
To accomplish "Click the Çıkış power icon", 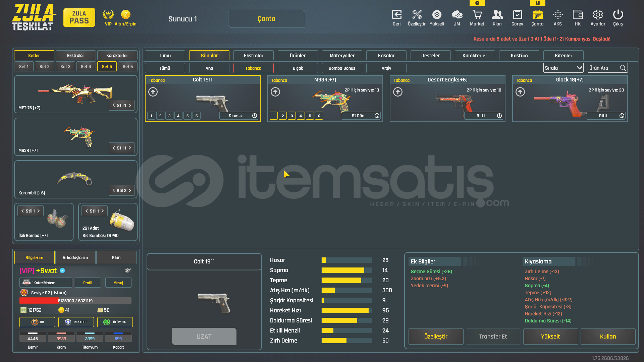I will click(x=618, y=15).
